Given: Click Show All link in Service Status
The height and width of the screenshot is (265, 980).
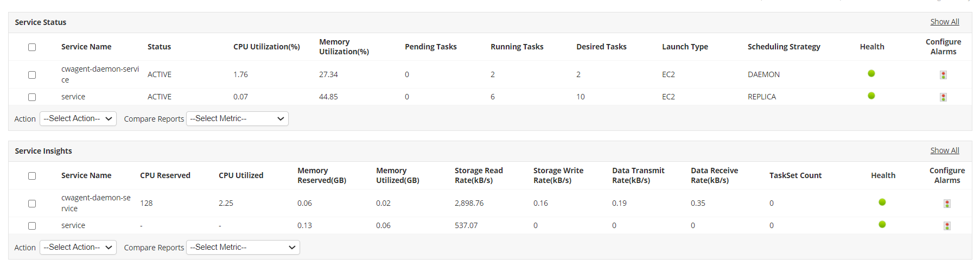Looking at the screenshot, I should coord(944,22).
